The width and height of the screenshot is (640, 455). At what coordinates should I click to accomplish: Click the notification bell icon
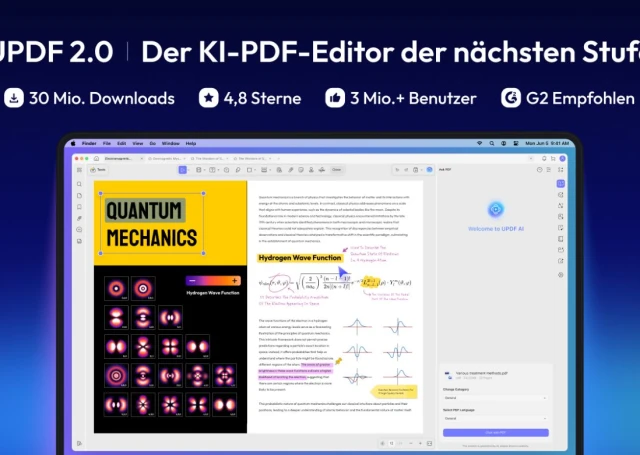point(544,158)
